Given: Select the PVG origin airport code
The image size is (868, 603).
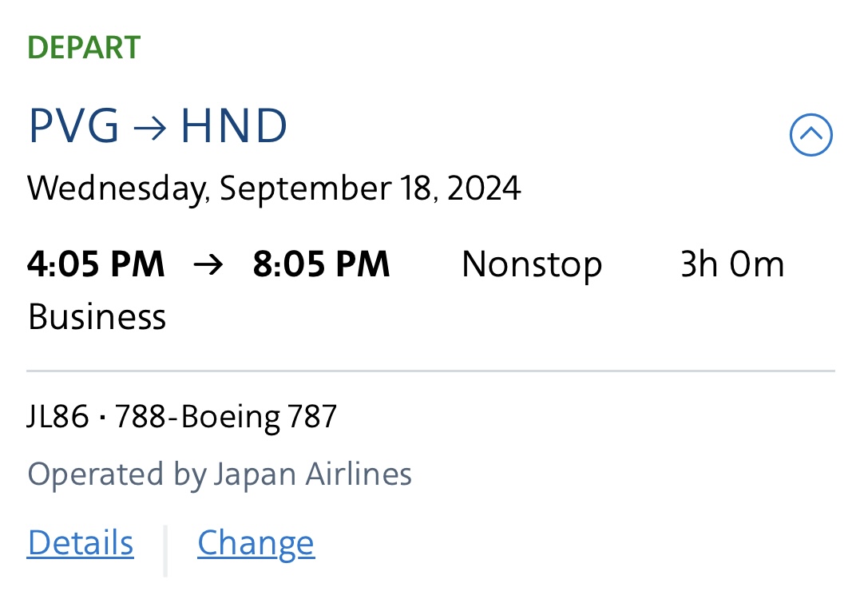Looking at the screenshot, I should coord(73,126).
